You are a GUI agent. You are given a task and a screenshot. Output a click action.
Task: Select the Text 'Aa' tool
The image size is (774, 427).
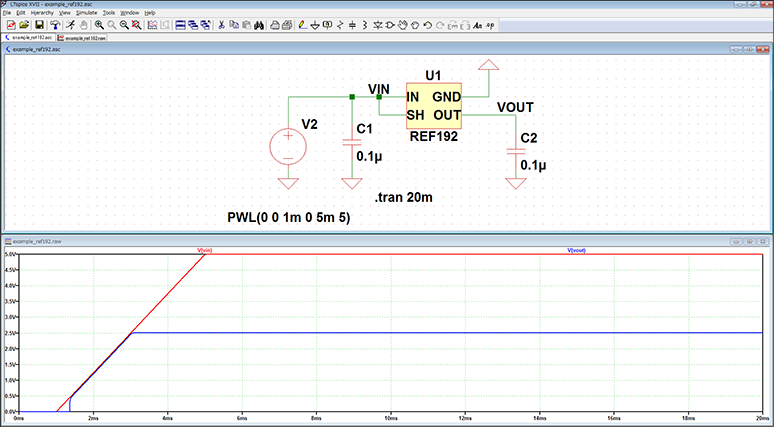click(478, 24)
